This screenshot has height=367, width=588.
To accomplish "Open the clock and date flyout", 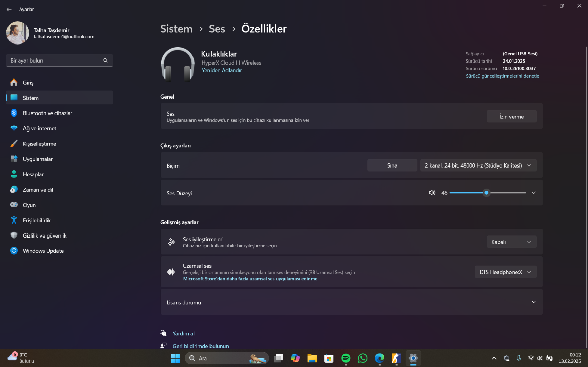I will [570, 358].
